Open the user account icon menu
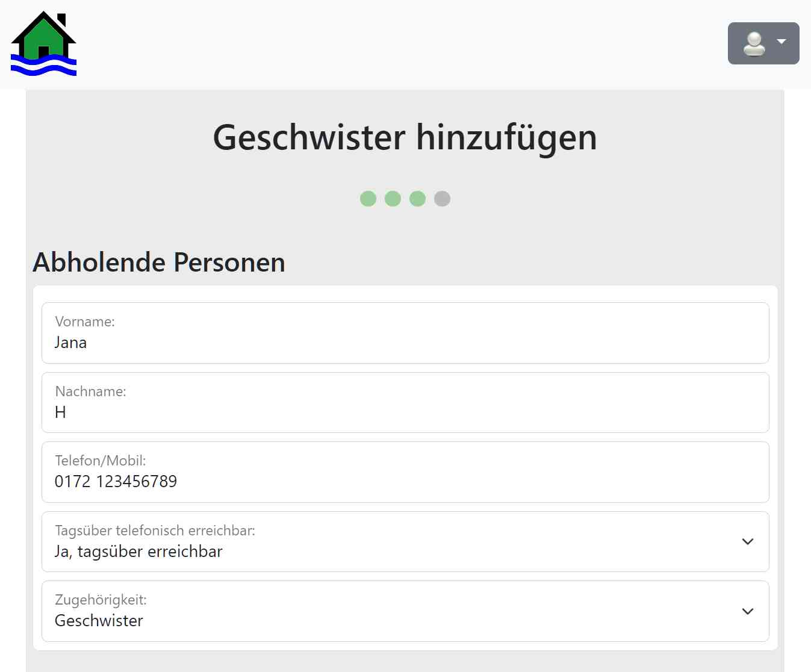811x672 pixels. click(763, 43)
